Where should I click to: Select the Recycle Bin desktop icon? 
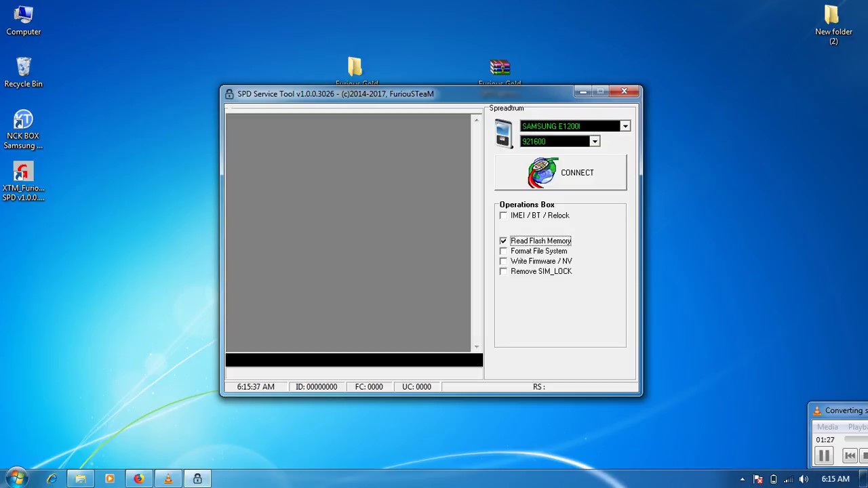(x=24, y=73)
